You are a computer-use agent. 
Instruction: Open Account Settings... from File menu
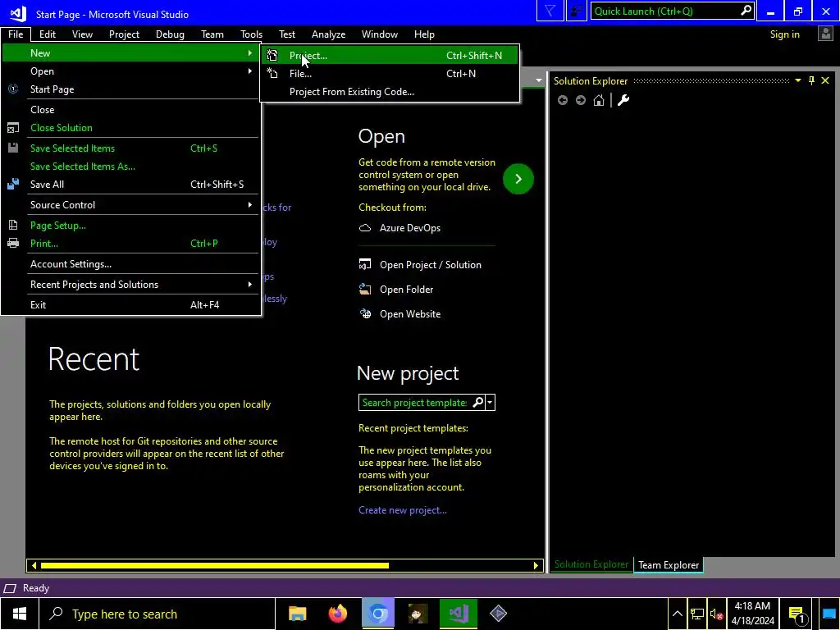pyautogui.click(x=130, y=264)
